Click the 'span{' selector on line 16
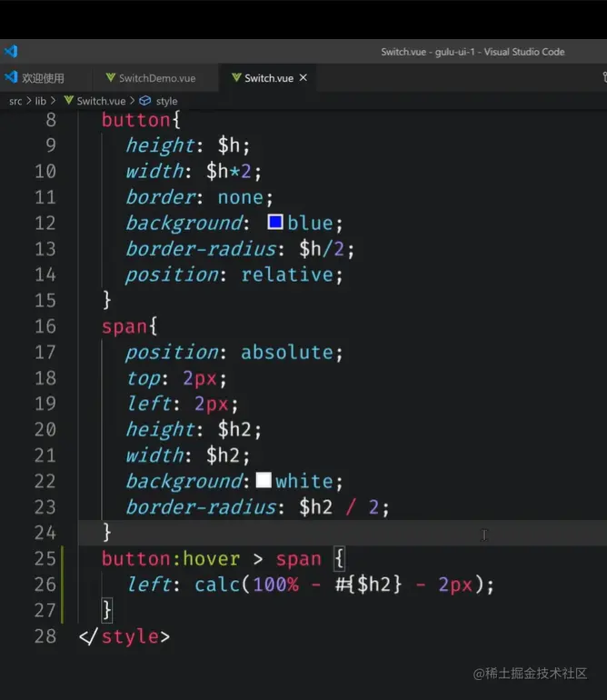The image size is (607, 700). tap(129, 326)
